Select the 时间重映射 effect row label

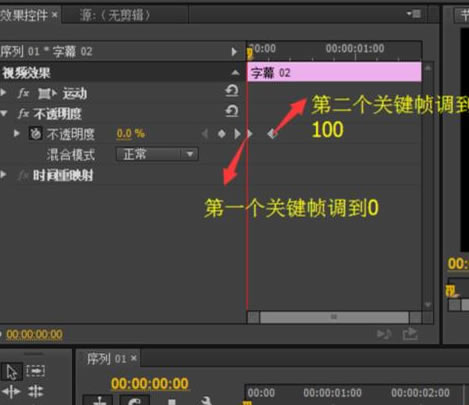coord(63,175)
